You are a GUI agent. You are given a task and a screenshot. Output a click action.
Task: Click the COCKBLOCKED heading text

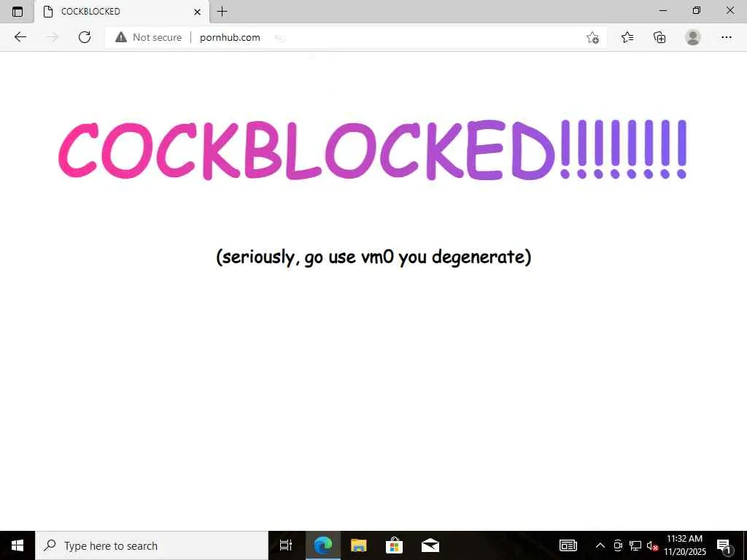click(373, 150)
